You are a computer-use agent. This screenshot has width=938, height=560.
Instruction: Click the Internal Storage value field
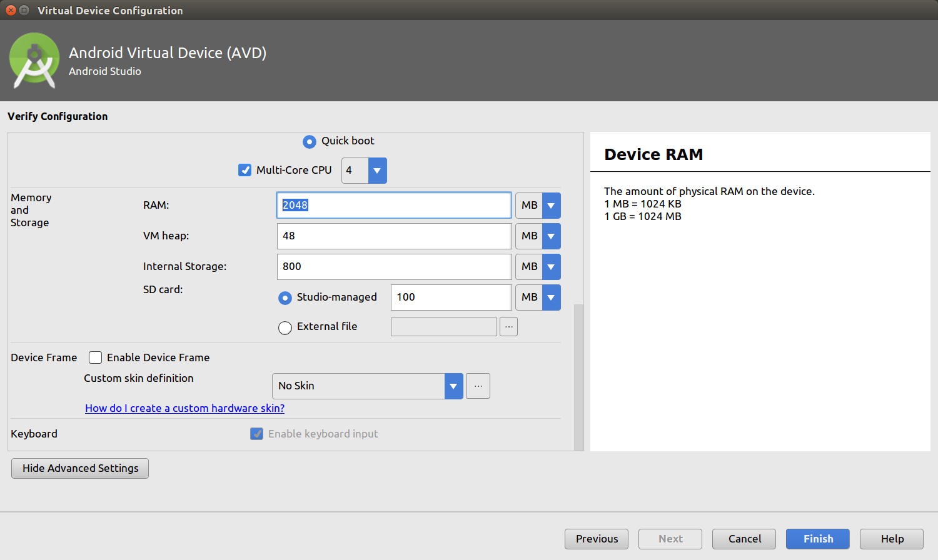pos(394,267)
